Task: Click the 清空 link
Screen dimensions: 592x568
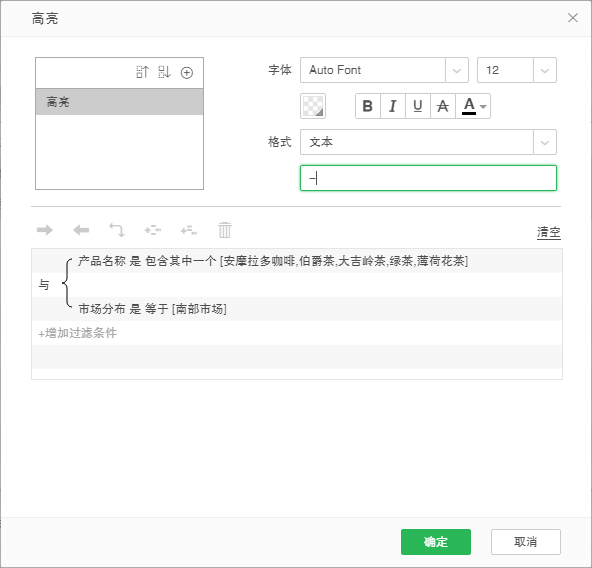Action: click(x=549, y=232)
